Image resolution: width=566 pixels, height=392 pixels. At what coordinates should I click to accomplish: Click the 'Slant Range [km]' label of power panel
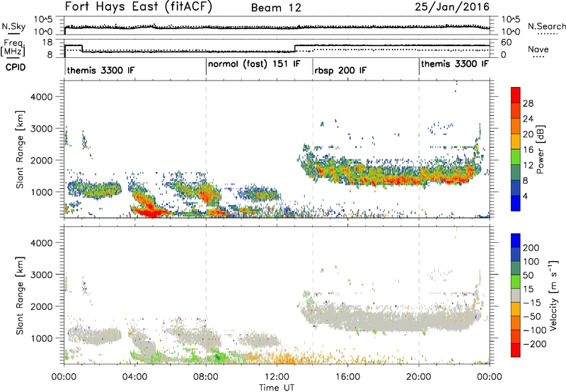point(20,149)
